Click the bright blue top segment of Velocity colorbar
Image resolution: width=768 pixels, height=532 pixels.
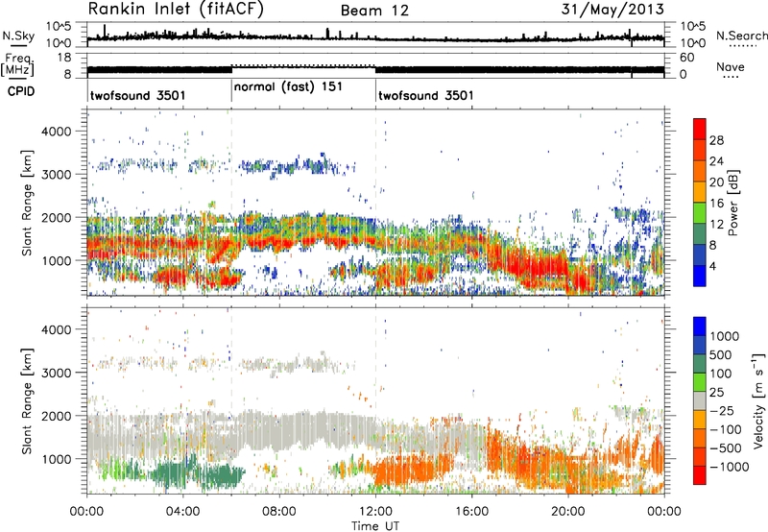[x=700, y=326]
